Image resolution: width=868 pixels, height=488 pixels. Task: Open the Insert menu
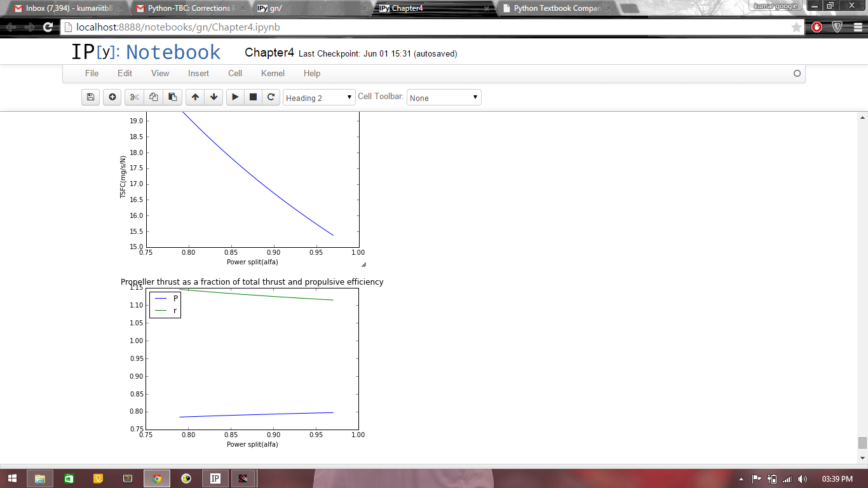198,73
